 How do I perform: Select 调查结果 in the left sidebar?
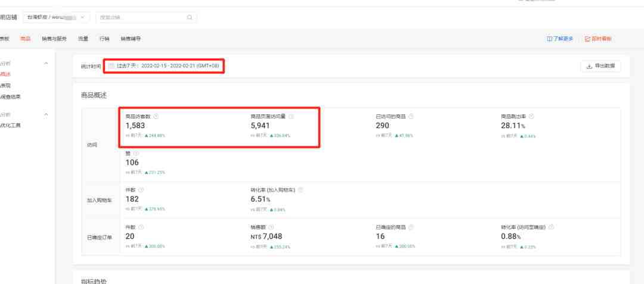[11, 96]
